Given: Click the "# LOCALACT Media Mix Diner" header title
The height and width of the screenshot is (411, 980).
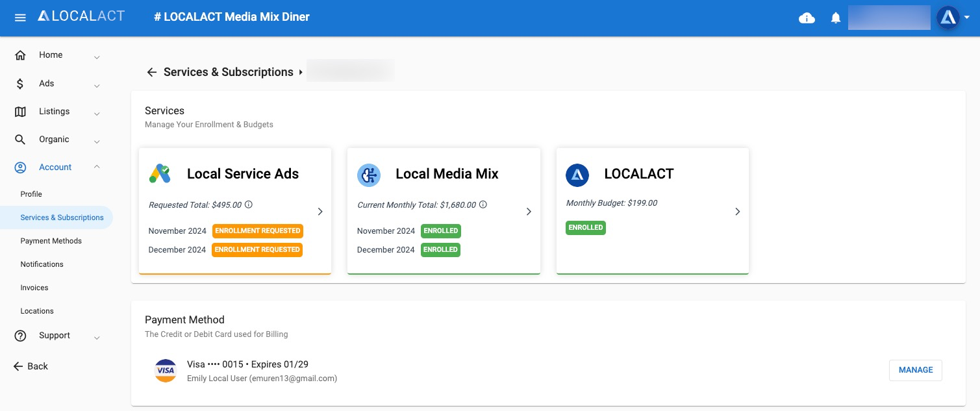Looking at the screenshot, I should tap(232, 17).
